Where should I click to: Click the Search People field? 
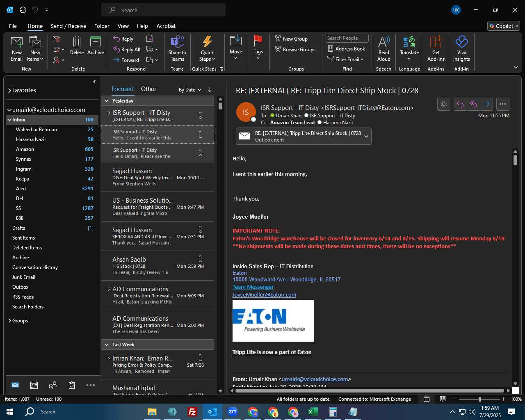click(x=347, y=38)
